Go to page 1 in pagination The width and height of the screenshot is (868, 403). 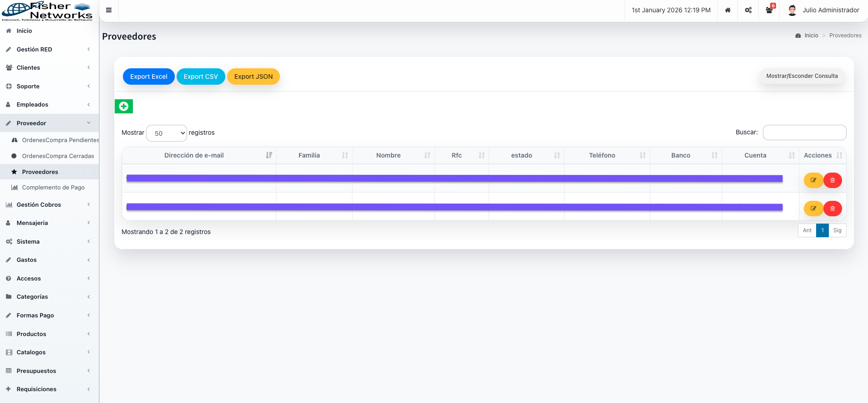822,230
